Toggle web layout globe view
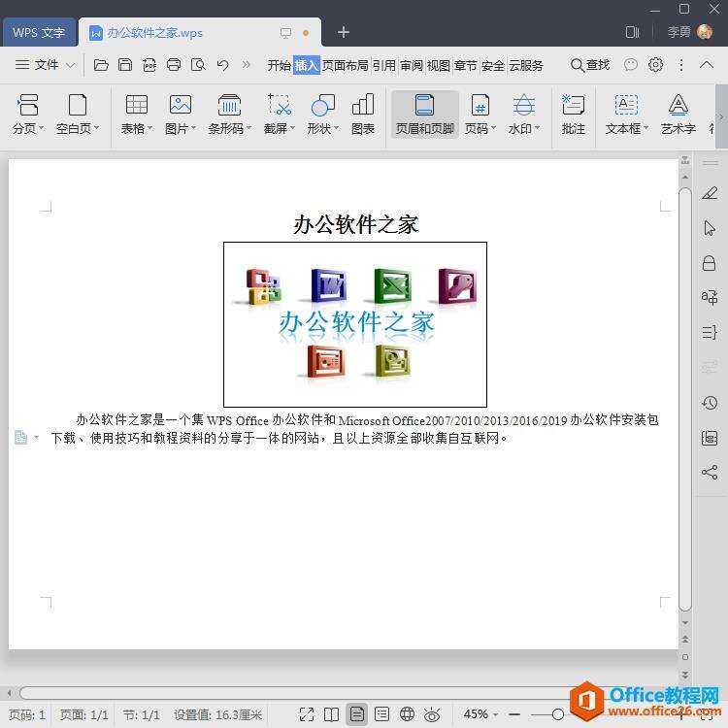This screenshot has height=728, width=728. tap(407, 714)
